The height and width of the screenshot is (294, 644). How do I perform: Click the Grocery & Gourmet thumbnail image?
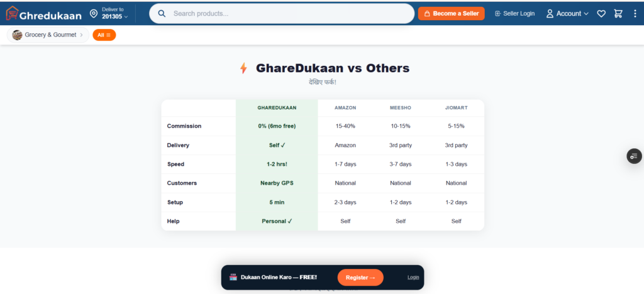click(x=18, y=35)
